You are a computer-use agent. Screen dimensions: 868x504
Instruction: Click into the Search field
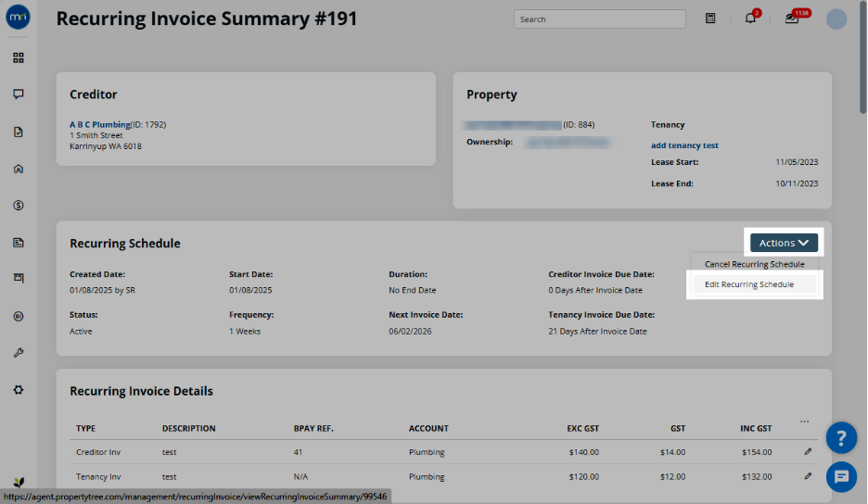(599, 19)
